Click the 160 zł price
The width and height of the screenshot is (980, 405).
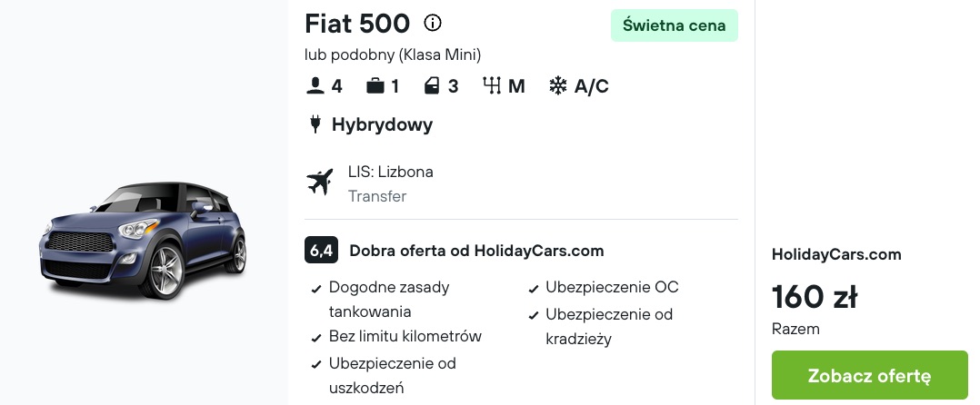point(815,296)
